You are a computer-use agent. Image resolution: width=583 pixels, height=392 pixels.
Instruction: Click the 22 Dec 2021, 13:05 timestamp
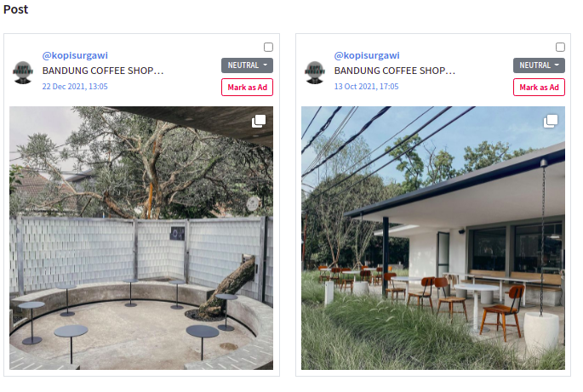75,87
